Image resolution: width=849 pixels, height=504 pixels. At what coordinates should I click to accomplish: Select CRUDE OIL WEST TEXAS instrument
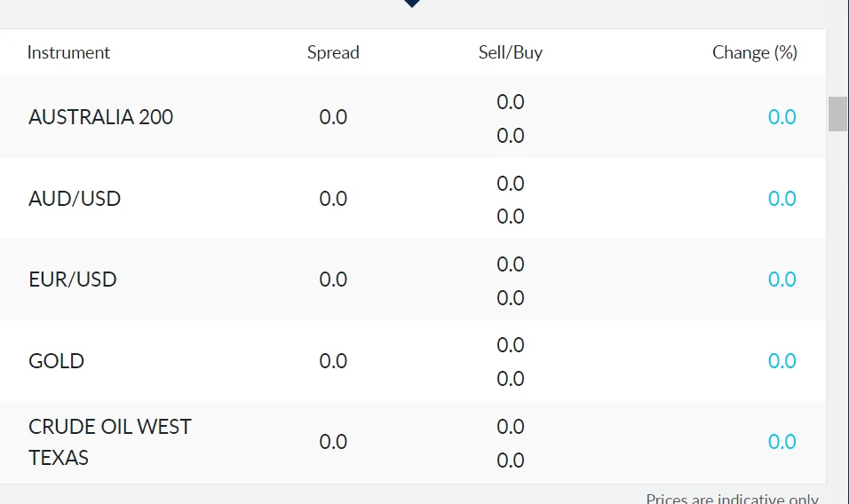pyautogui.click(x=109, y=442)
